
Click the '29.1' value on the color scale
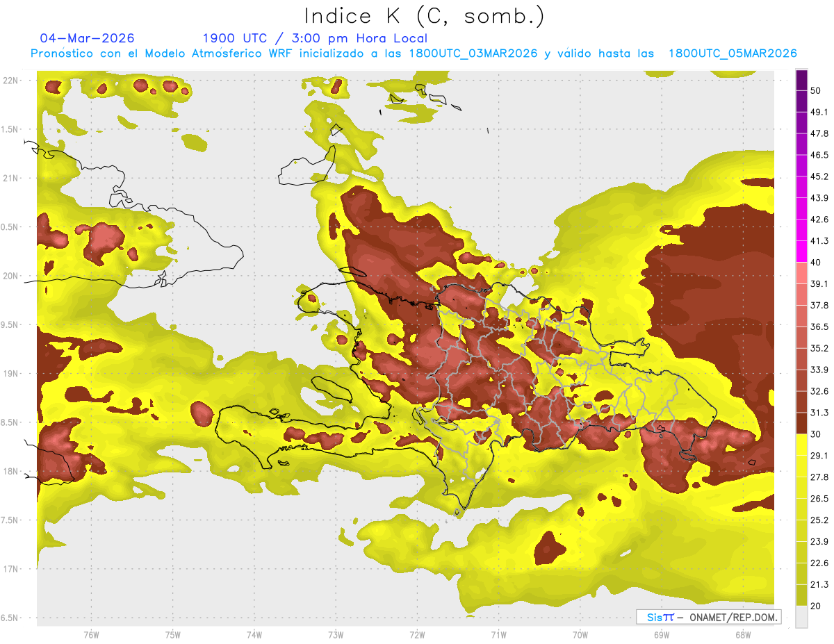[x=819, y=456]
